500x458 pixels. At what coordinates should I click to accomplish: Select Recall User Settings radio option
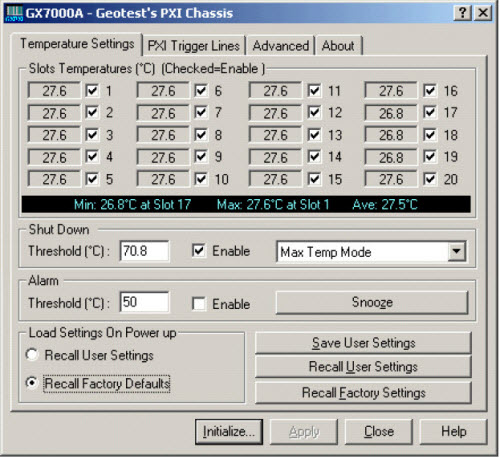(32, 355)
